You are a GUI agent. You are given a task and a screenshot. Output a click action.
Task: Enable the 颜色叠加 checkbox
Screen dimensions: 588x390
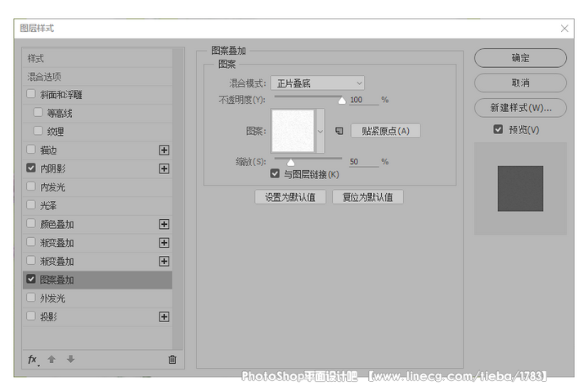click(31, 223)
